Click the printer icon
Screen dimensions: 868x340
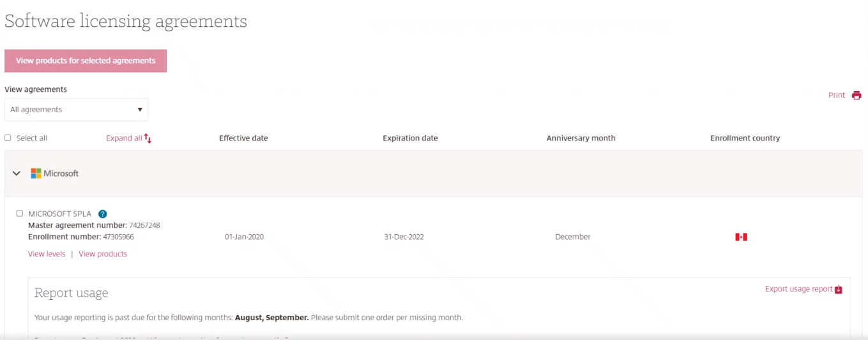click(857, 95)
